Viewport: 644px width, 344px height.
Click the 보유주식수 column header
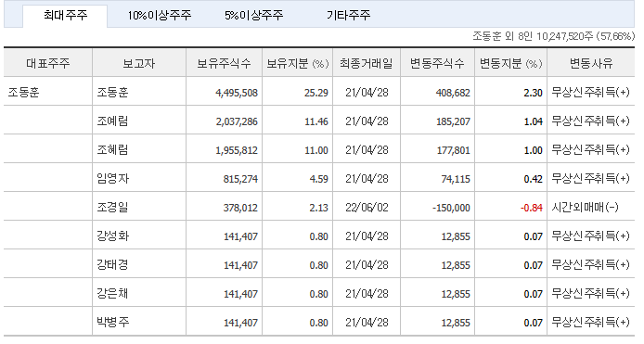click(224, 63)
